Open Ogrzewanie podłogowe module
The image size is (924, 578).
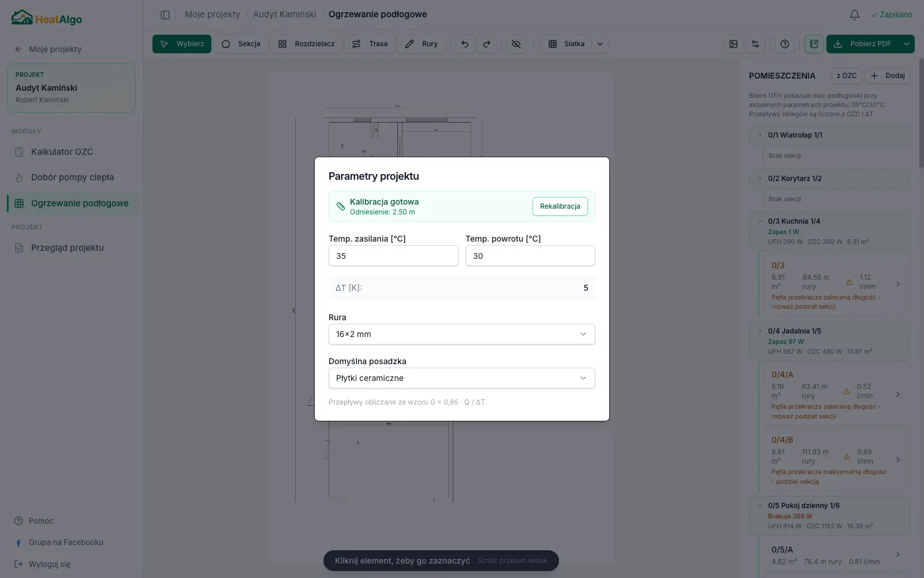coord(72,203)
